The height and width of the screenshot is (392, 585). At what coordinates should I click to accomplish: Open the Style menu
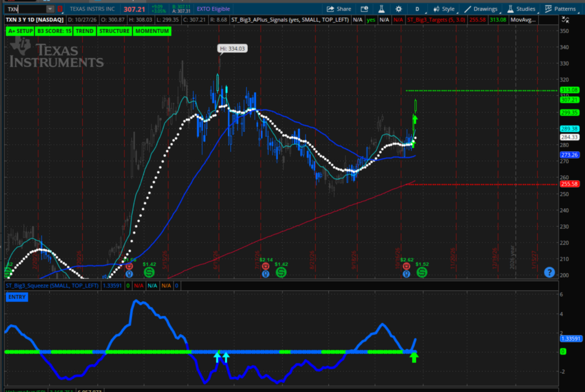point(444,9)
